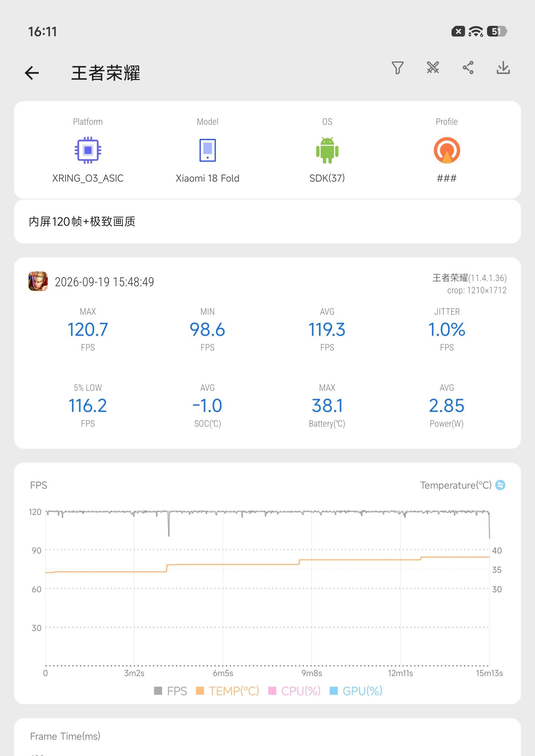Tap the 15m13s time axis label

tap(490, 673)
